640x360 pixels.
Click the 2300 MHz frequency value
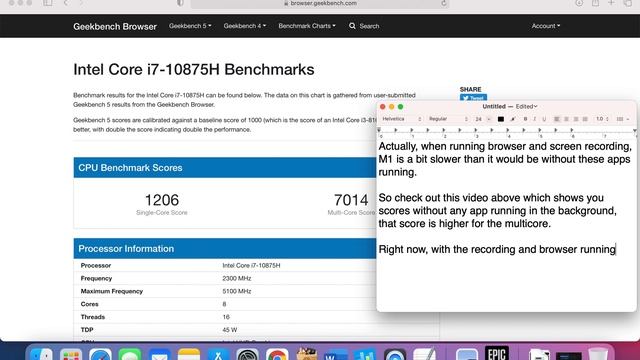(x=237, y=278)
